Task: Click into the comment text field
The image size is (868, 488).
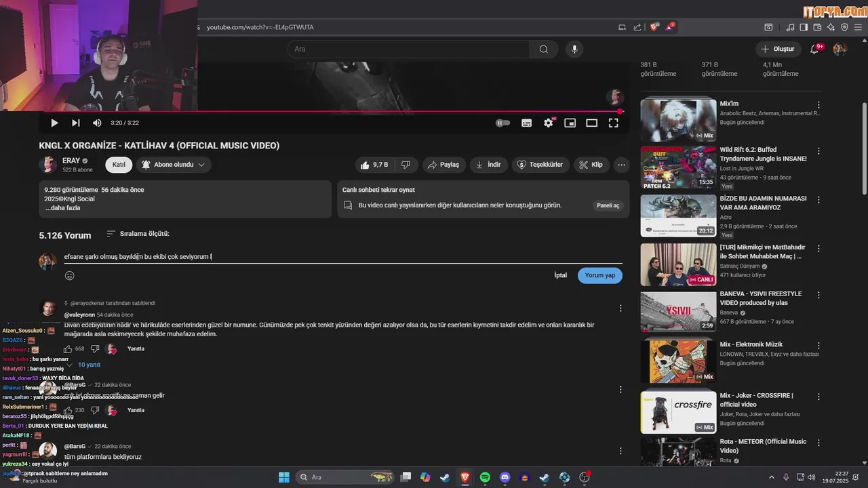Action: pos(342,257)
